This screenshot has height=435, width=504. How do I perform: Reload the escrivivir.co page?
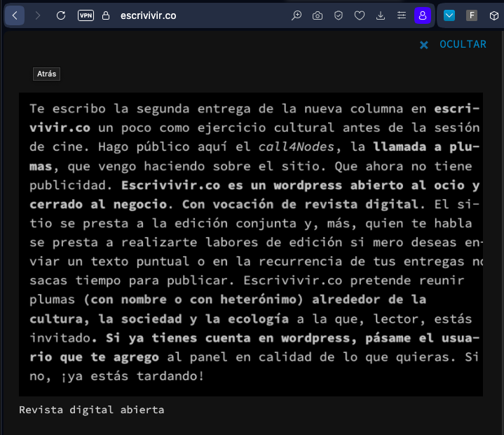[61, 15]
